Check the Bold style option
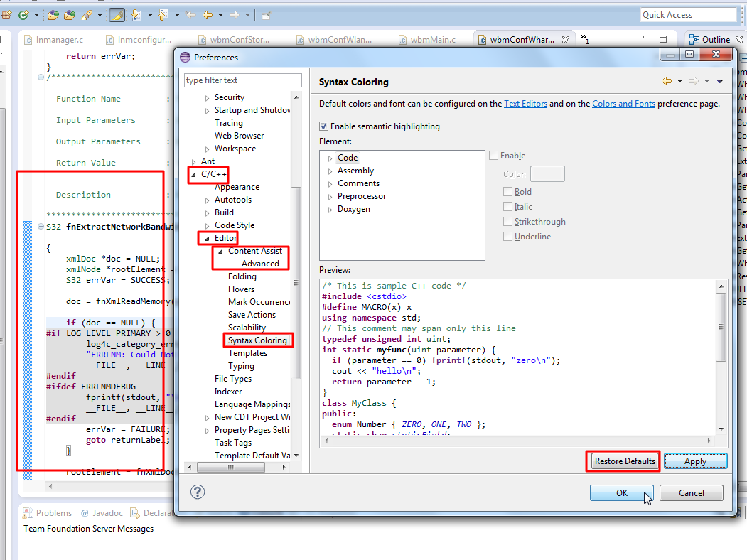 508,191
